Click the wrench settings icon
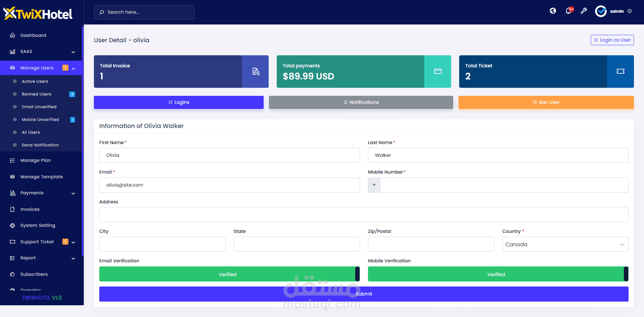 (x=584, y=11)
